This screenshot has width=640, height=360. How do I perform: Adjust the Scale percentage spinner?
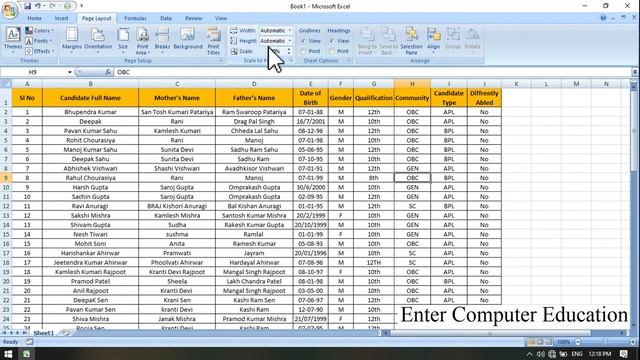click(289, 51)
